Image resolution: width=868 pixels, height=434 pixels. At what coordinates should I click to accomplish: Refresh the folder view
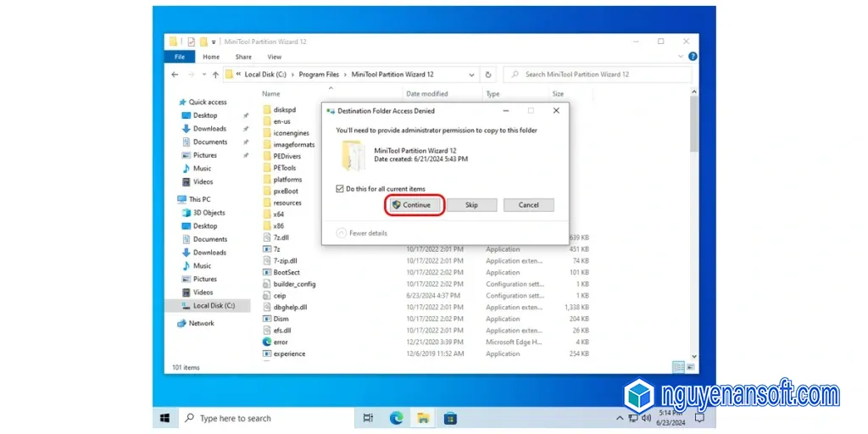click(487, 75)
